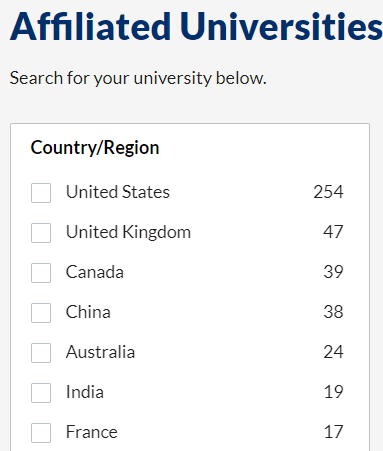Click the 254 count beside United States
This screenshot has width=383, height=451.
click(328, 192)
